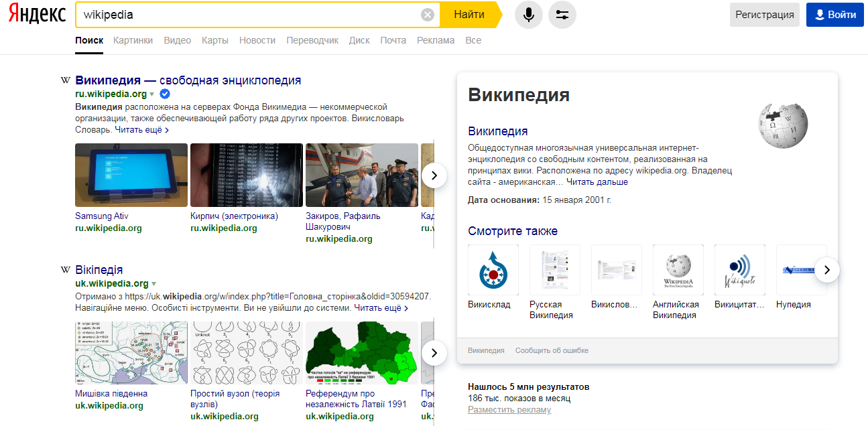This screenshot has width=868, height=430.
Task: Click the uk.wikipedia.org green URL under Вікіпедія title
Action: [x=112, y=284]
